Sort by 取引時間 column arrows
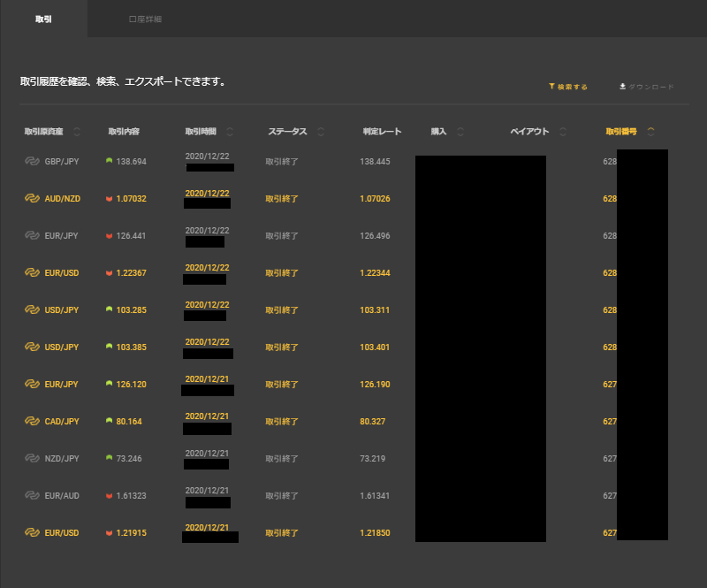The width and height of the screenshot is (707, 588). [230, 132]
